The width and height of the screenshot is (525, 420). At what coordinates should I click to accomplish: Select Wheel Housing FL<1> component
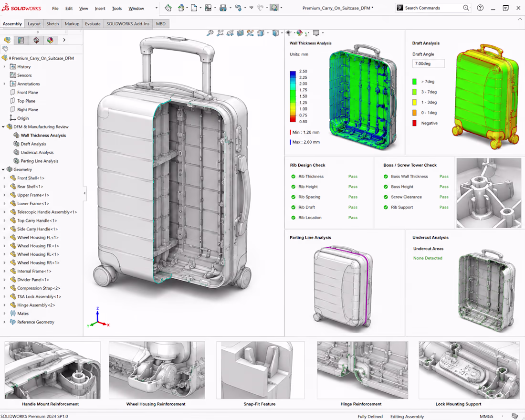click(x=38, y=238)
